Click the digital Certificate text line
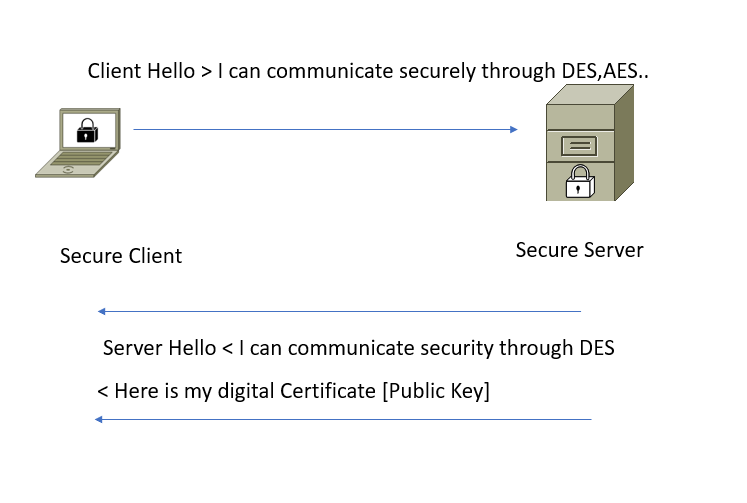Viewport: 747px width, 503px height. pos(293,391)
